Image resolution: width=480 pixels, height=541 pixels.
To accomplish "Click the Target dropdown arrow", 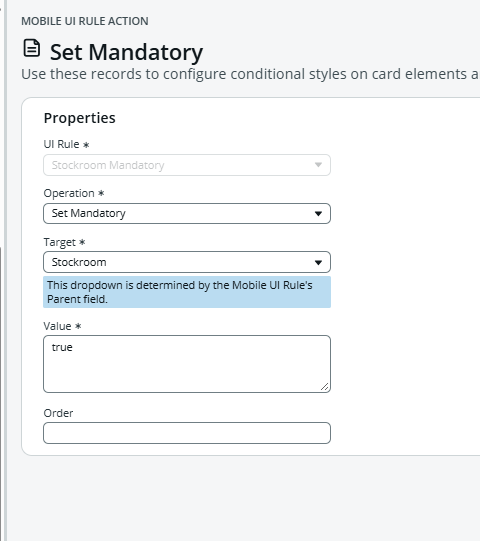I will click(318, 263).
